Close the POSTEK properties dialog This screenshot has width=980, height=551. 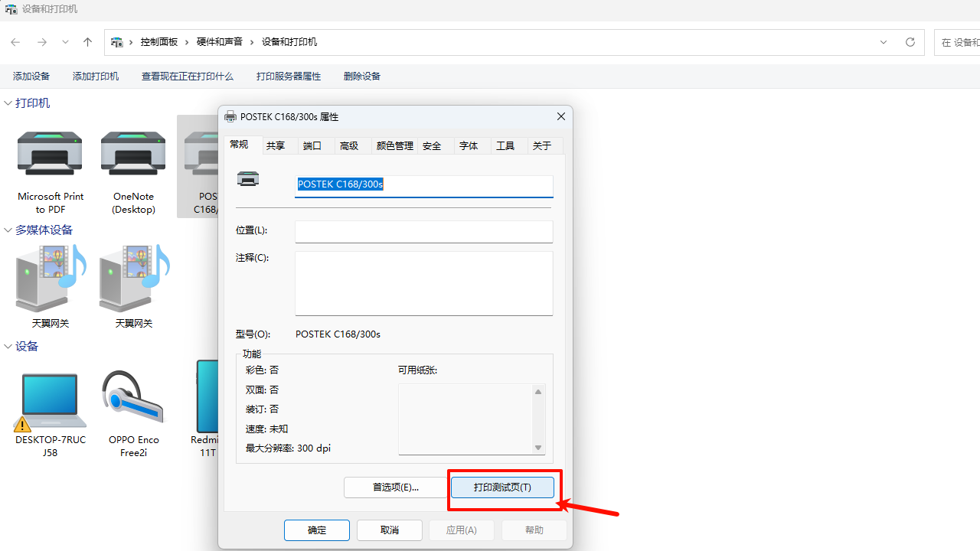coord(561,116)
